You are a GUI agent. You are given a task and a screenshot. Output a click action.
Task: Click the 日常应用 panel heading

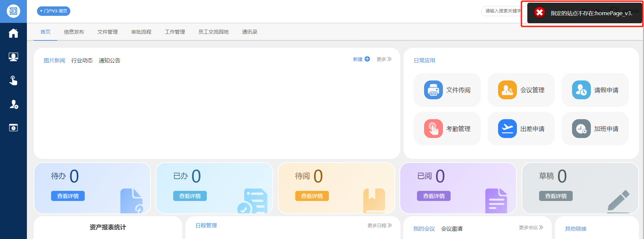424,60
